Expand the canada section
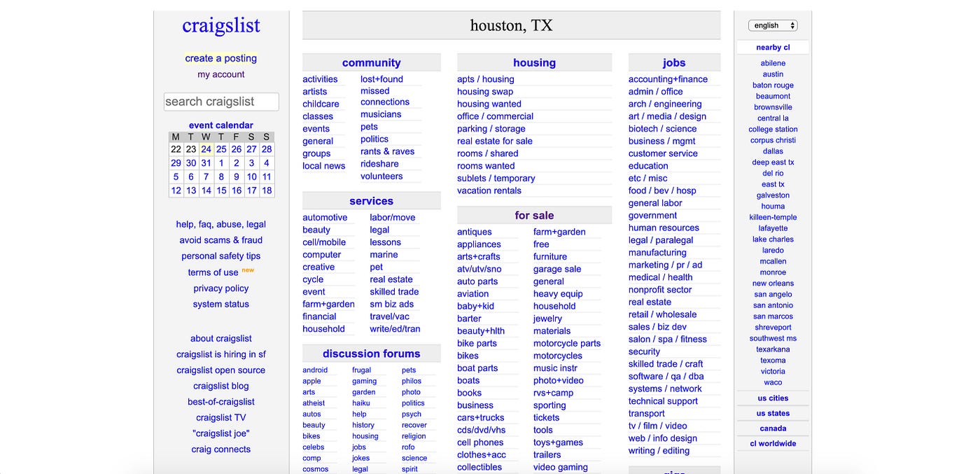 (773, 428)
